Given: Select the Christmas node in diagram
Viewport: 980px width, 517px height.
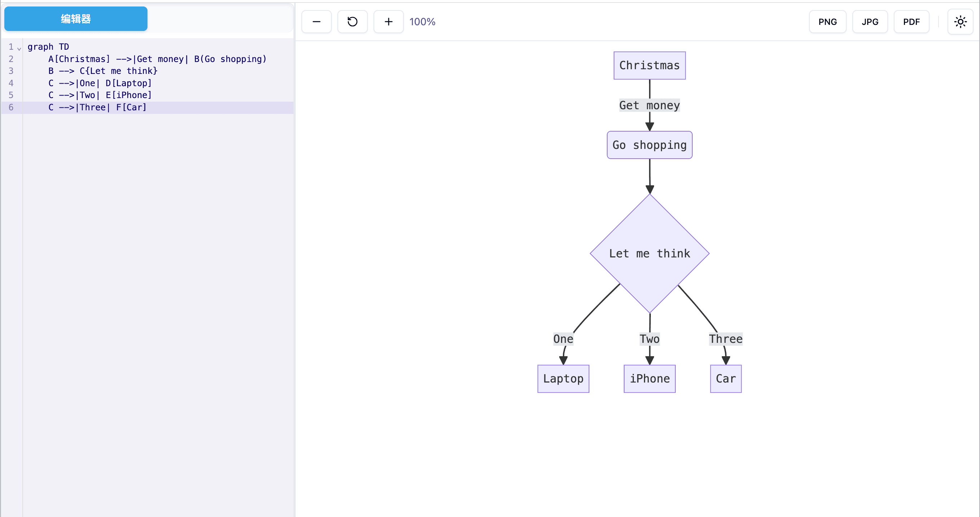Looking at the screenshot, I should pos(649,65).
